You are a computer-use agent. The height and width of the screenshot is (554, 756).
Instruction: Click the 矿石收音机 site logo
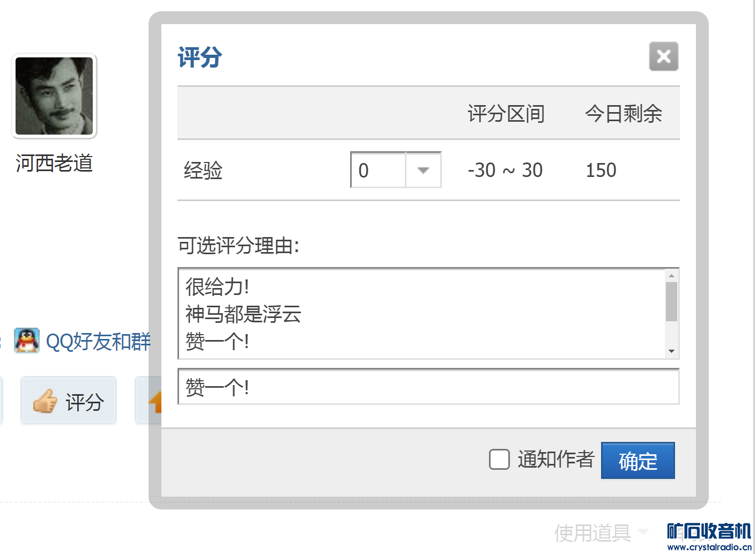pyautogui.click(x=709, y=536)
